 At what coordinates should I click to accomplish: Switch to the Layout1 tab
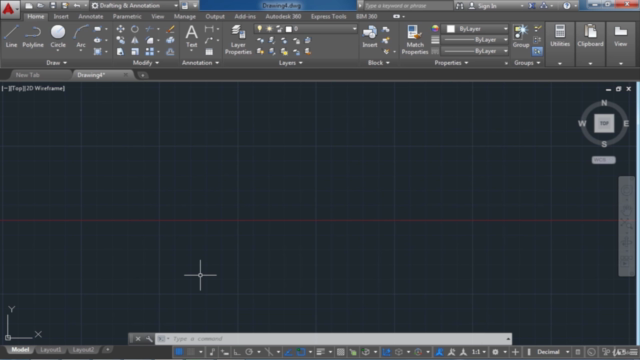(x=51, y=350)
